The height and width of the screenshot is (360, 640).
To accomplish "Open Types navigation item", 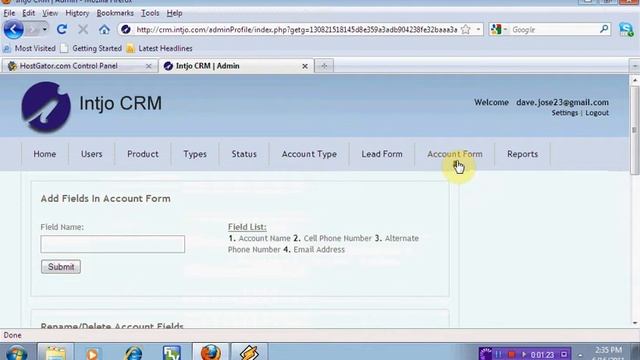I will [x=195, y=154].
